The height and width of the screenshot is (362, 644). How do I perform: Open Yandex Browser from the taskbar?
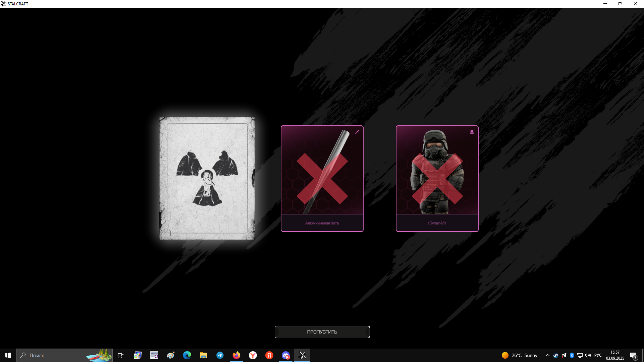tap(253, 355)
